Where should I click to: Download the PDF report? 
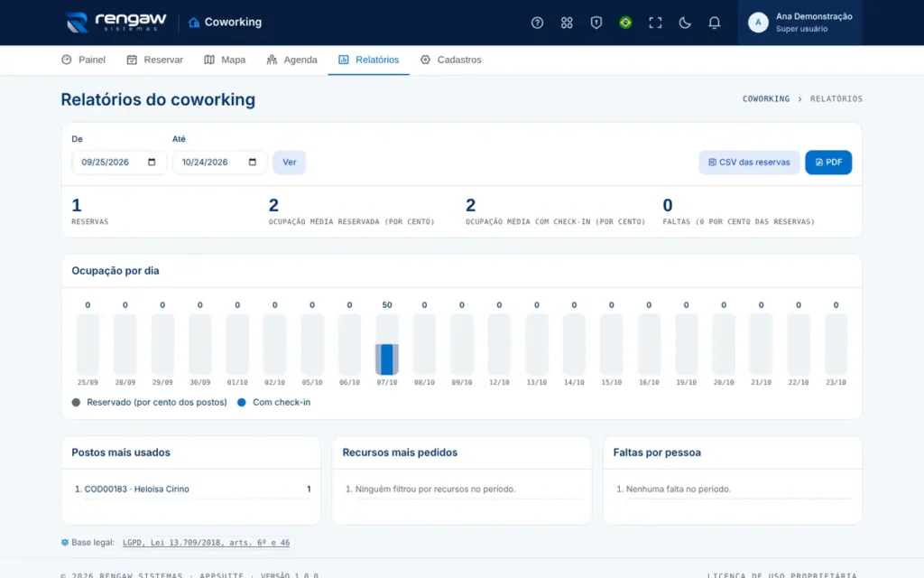click(x=828, y=163)
